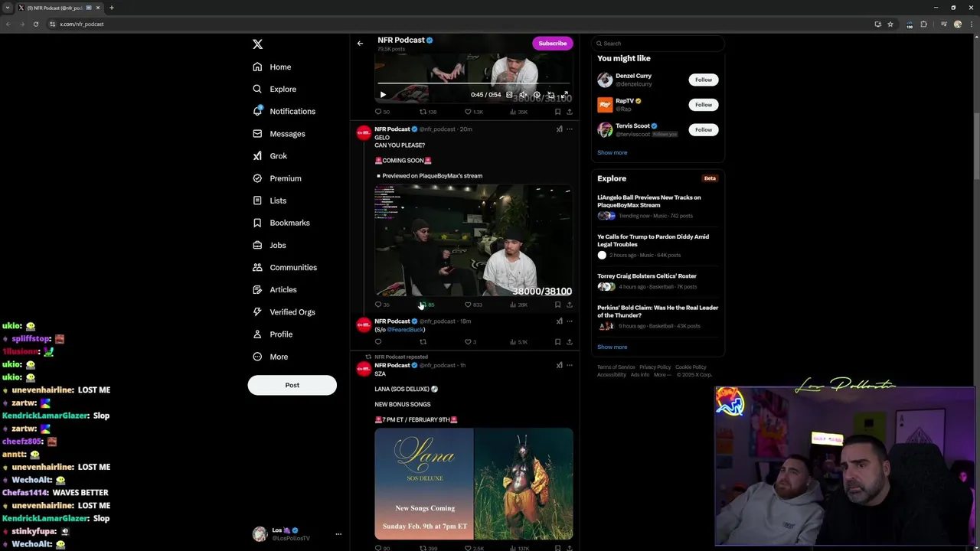
Task: View analytics of GELO post 28K views
Action: click(520, 305)
